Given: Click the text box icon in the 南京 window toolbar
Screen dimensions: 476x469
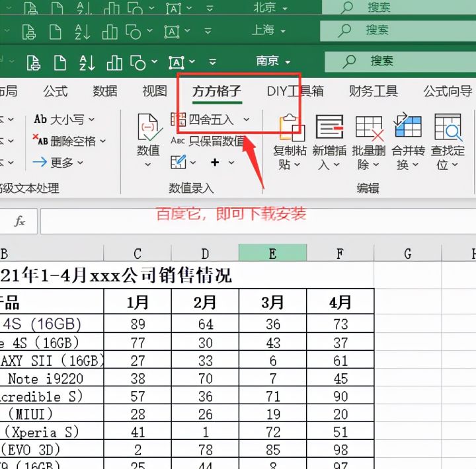Looking at the screenshot, I should pyautogui.click(x=177, y=63).
